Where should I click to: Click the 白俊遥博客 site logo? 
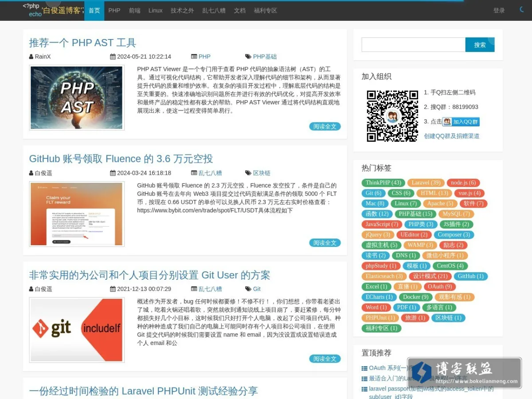click(x=53, y=10)
